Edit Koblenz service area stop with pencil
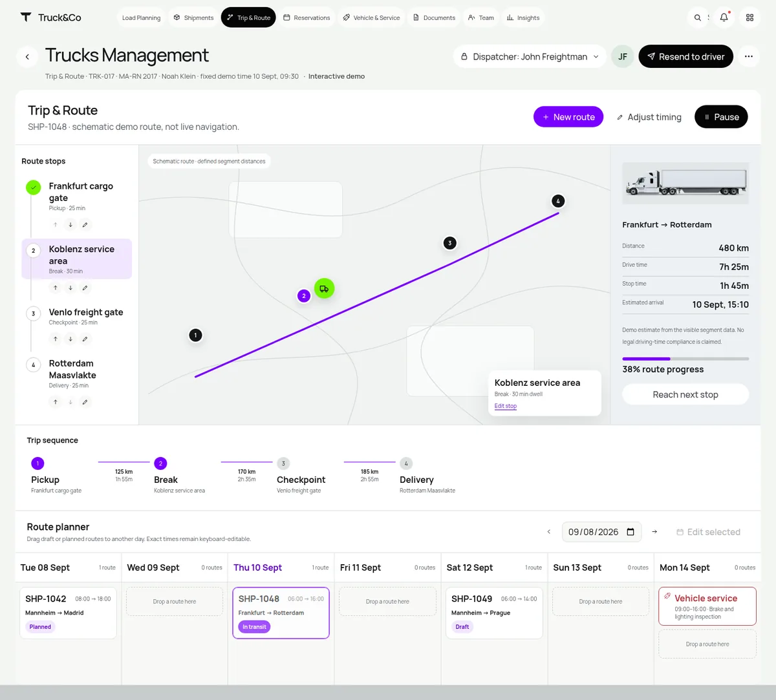 (85, 288)
